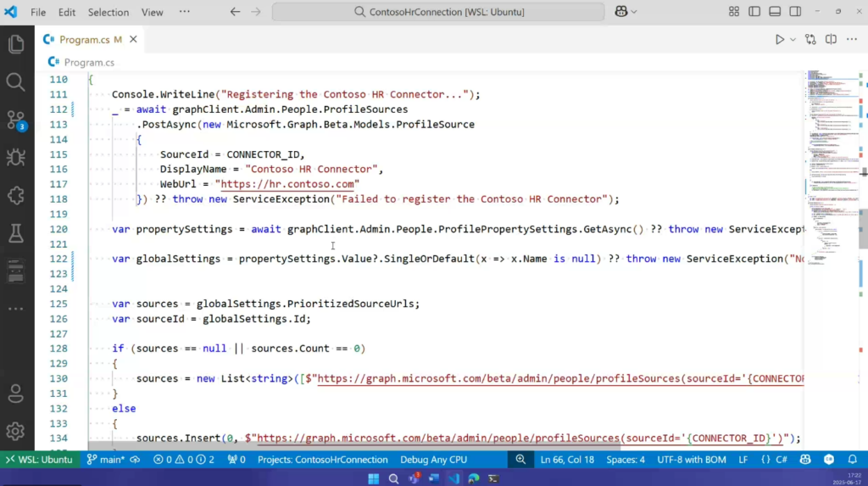Open Windows Start menu on taskbar
The width and height of the screenshot is (868, 486).
374,478
